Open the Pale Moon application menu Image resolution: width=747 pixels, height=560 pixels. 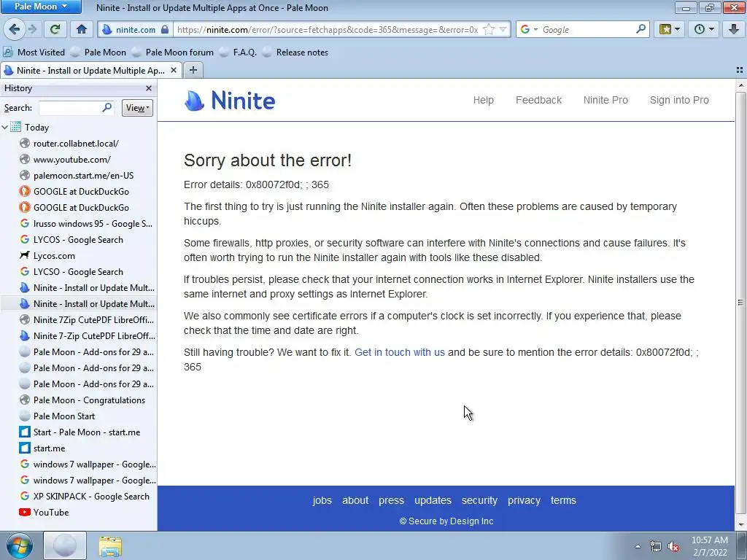click(x=41, y=6)
